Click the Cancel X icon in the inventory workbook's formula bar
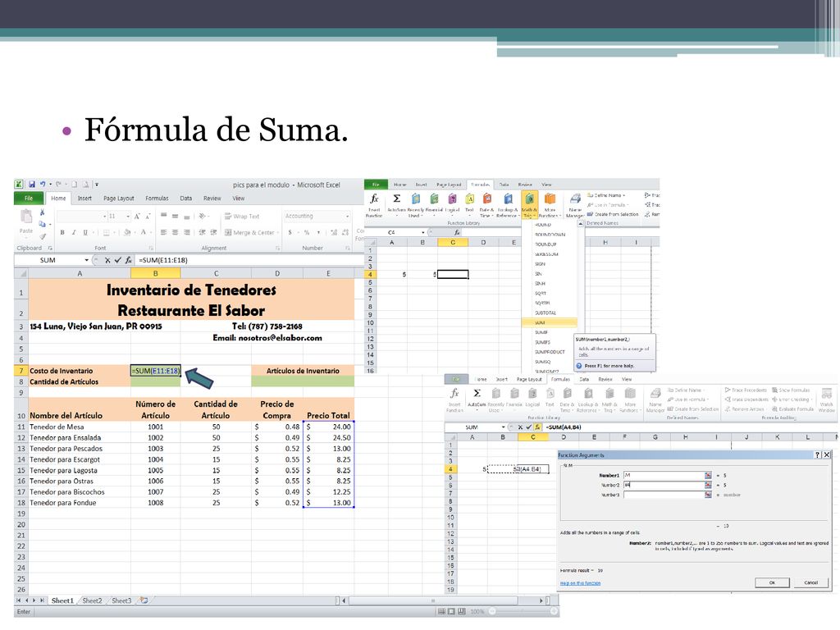 click(x=107, y=260)
